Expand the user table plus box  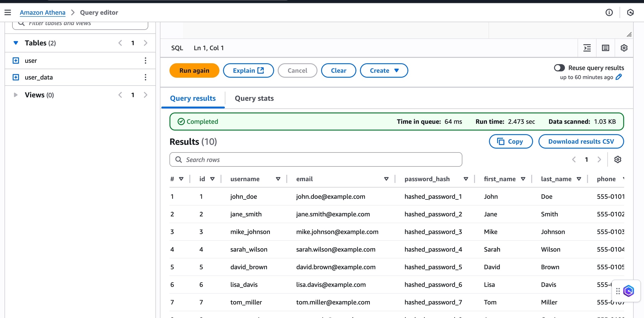(x=16, y=61)
